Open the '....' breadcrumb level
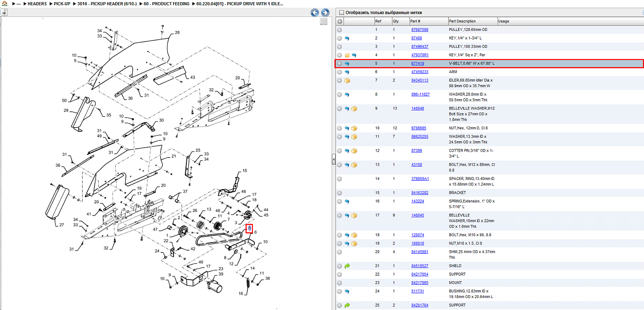The height and width of the screenshot is (310, 644). tap(18, 4)
